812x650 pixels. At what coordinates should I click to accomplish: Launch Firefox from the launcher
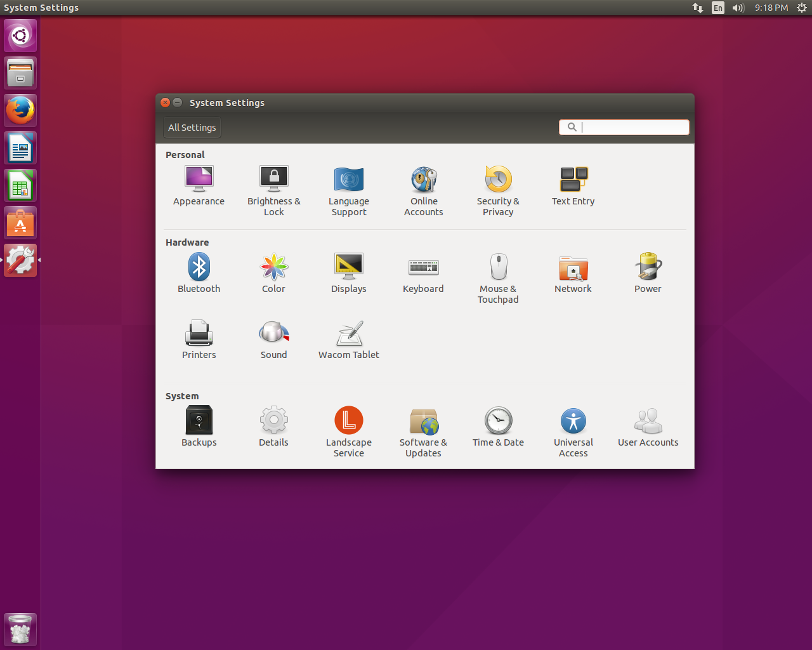click(20, 110)
